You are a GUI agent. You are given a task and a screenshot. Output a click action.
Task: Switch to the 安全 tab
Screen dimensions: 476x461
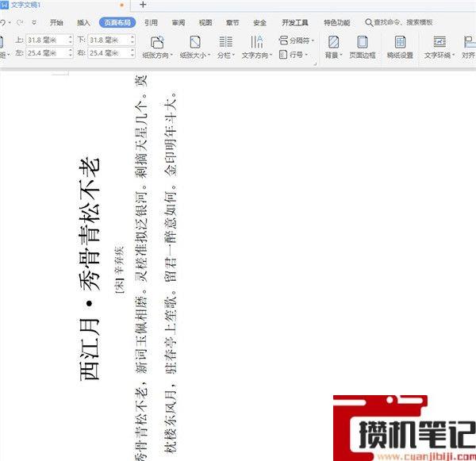(x=260, y=22)
